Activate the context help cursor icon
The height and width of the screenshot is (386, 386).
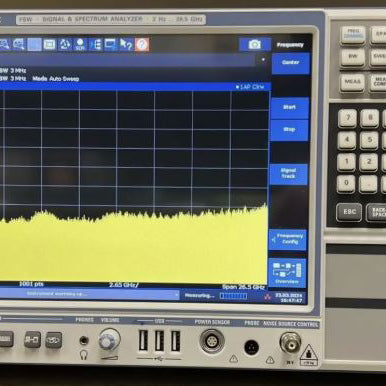click(126, 44)
